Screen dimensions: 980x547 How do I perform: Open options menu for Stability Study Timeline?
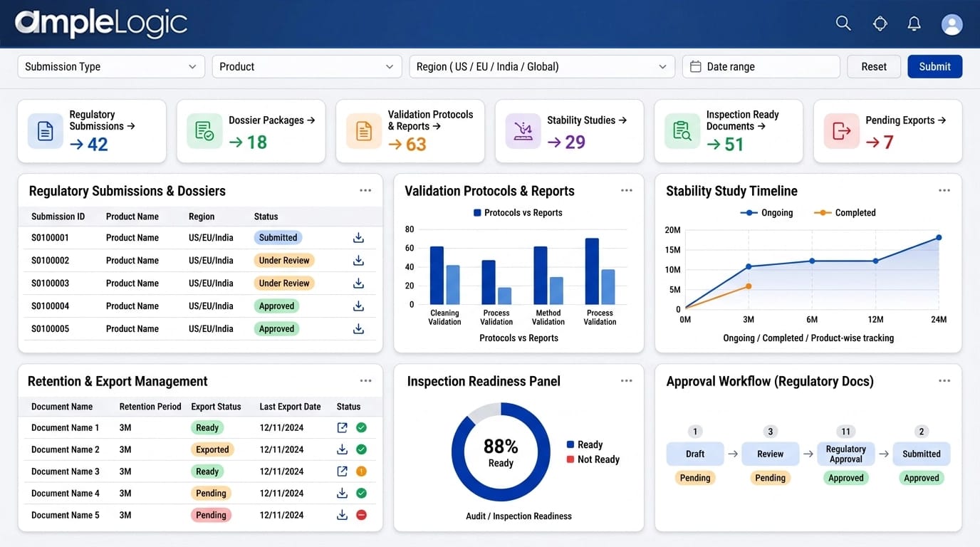(x=944, y=190)
